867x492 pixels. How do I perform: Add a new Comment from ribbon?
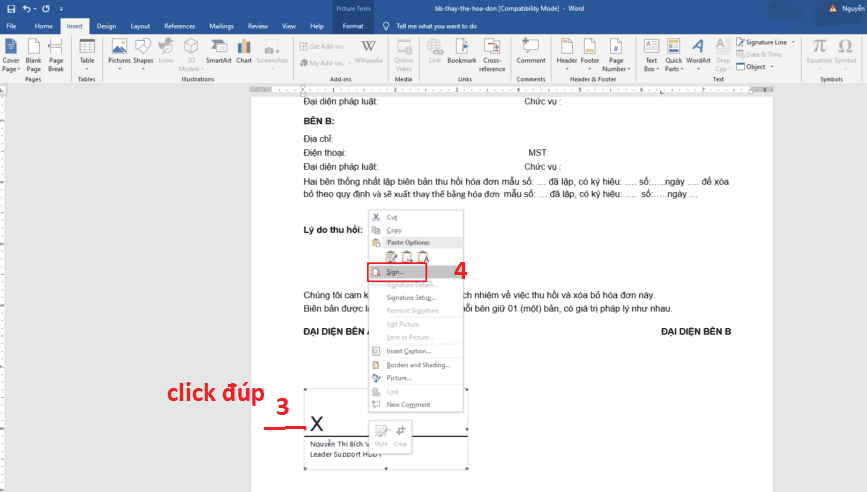pyautogui.click(x=531, y=51)
